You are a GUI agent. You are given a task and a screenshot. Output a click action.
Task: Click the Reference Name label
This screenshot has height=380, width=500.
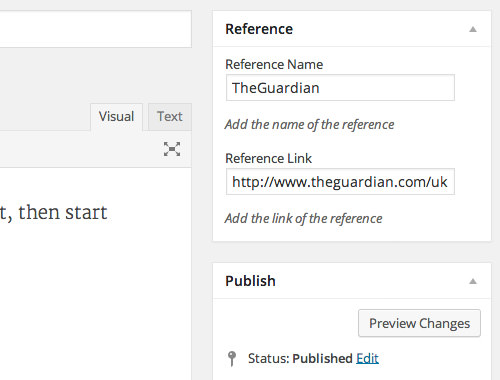coord(274,64)
